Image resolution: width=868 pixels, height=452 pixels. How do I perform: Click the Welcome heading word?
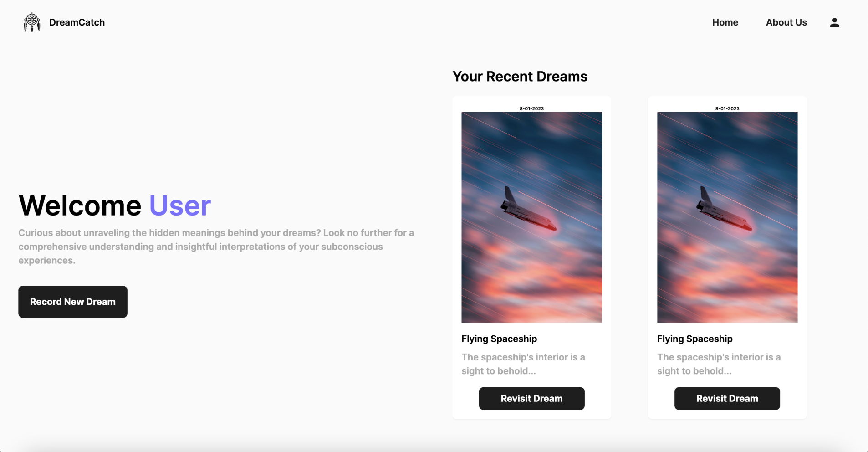pyautogui.click(x=80, y=205)
